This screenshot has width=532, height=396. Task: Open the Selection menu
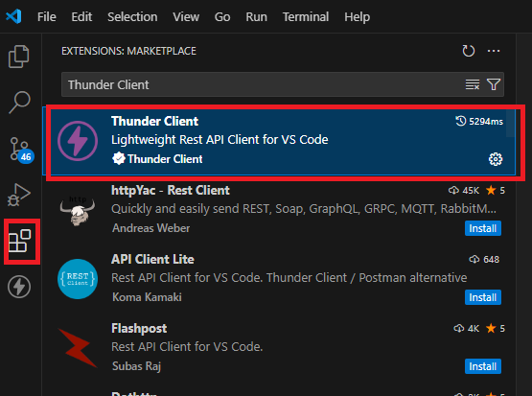pyautogui.click(x=132, y=16)
